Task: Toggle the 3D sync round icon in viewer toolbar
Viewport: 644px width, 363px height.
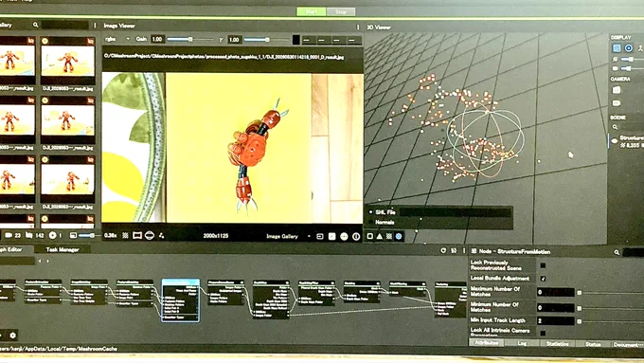Action: tap(344, 236)
